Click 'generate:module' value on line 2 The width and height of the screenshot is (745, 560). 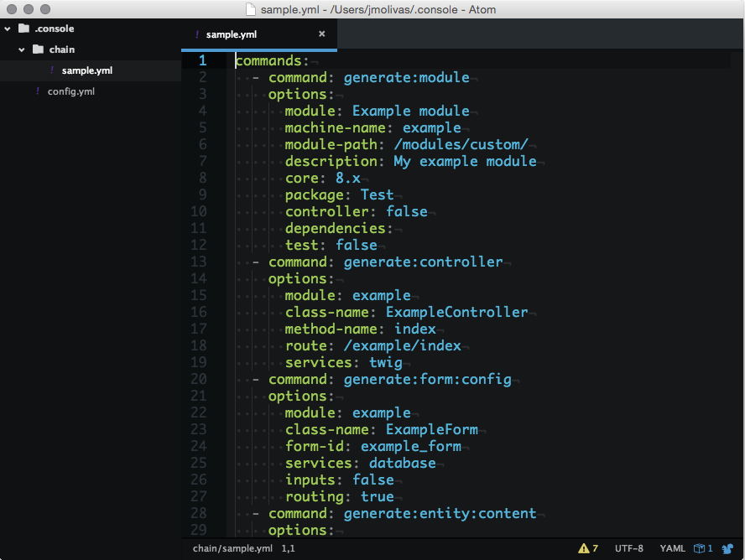click(407, 78)
